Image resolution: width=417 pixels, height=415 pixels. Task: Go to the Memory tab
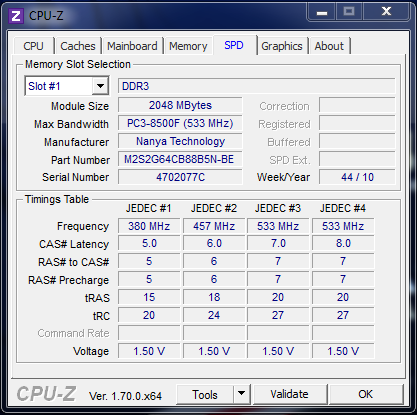pos(188,46)
